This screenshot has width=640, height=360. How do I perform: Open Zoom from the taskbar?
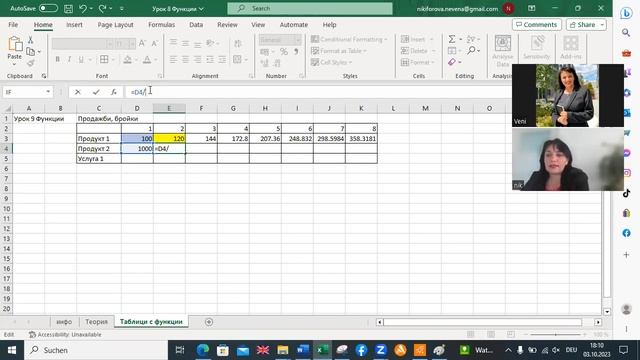click(x=381, y=350)
